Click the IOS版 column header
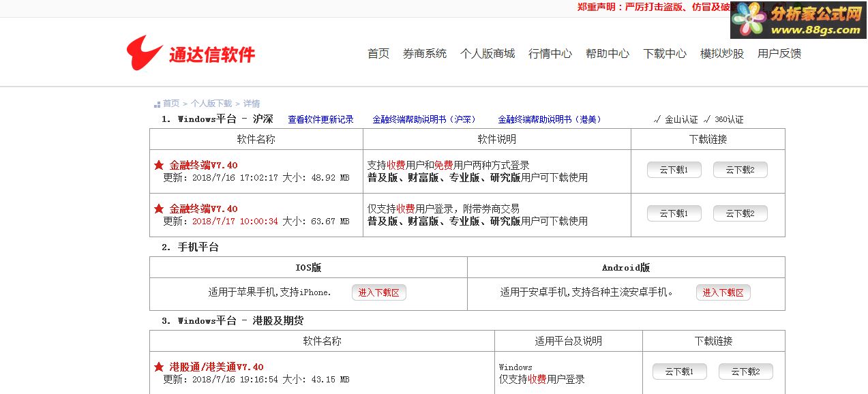 coord(308,268)
